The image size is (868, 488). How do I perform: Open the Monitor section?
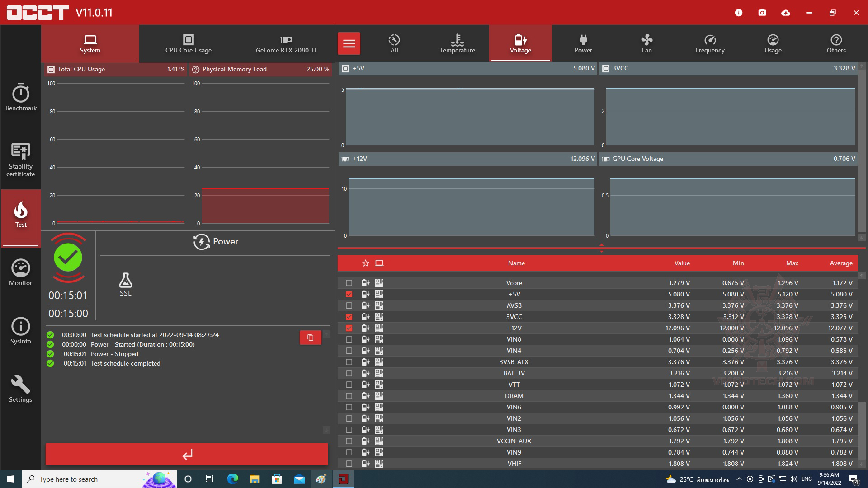(x=21, y=272)
